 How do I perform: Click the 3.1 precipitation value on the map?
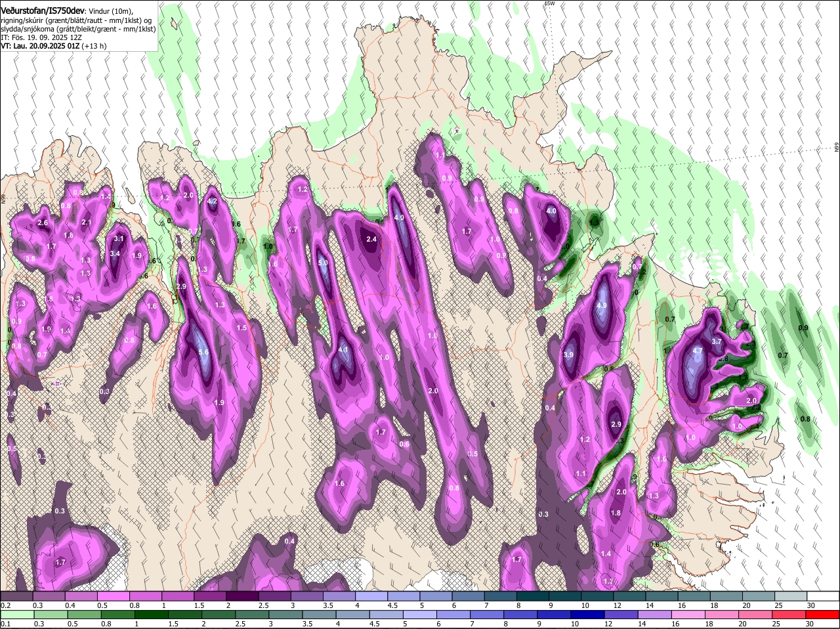click(119, 238)
